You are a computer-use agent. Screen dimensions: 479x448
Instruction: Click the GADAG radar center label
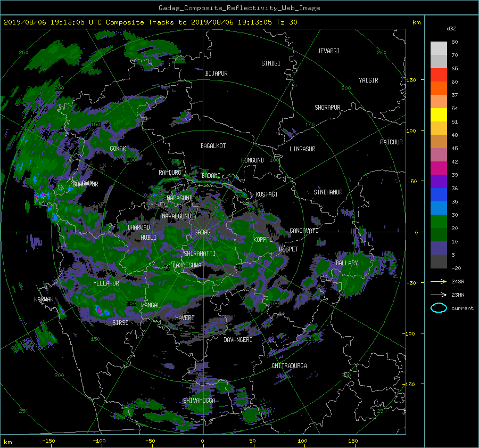tap(202, 232)
